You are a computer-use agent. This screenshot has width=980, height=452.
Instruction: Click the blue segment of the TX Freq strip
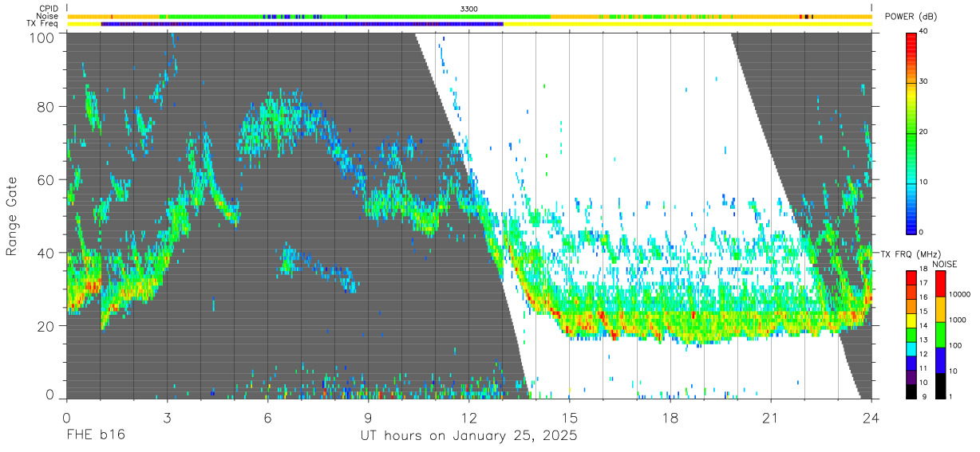point(302,24)
